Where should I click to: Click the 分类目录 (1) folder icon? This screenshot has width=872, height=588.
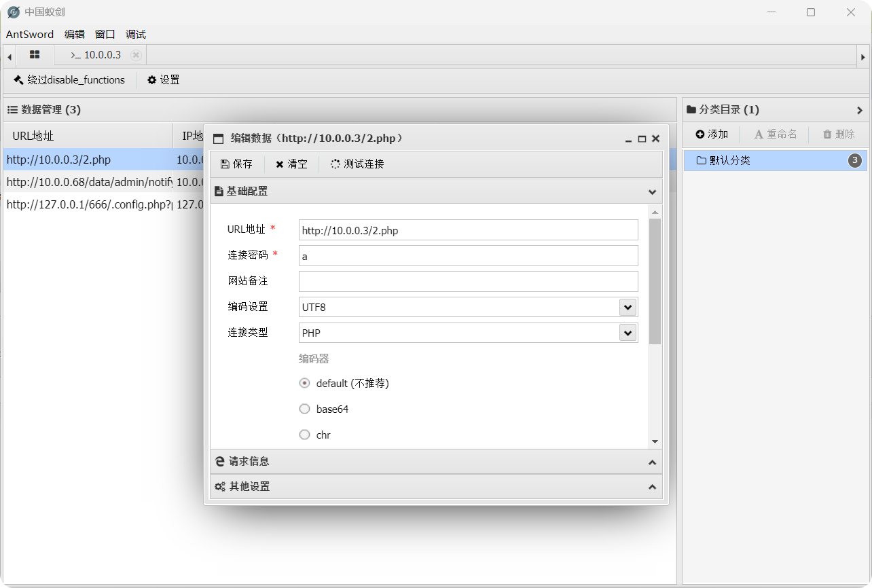(x=691, y=109)
